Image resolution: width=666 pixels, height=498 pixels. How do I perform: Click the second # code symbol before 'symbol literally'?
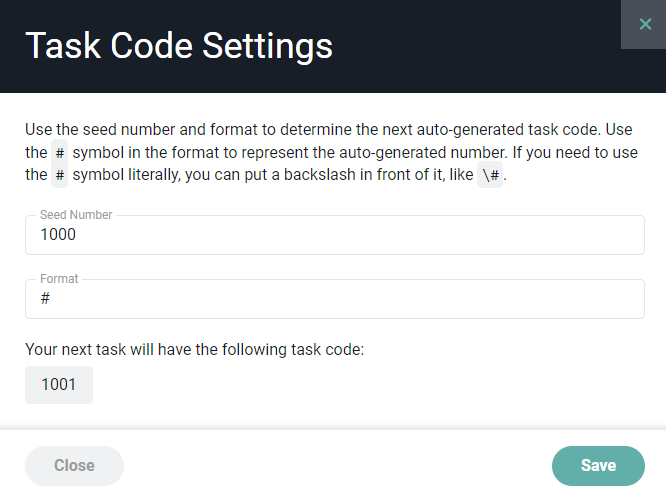[x=59, y=175]
